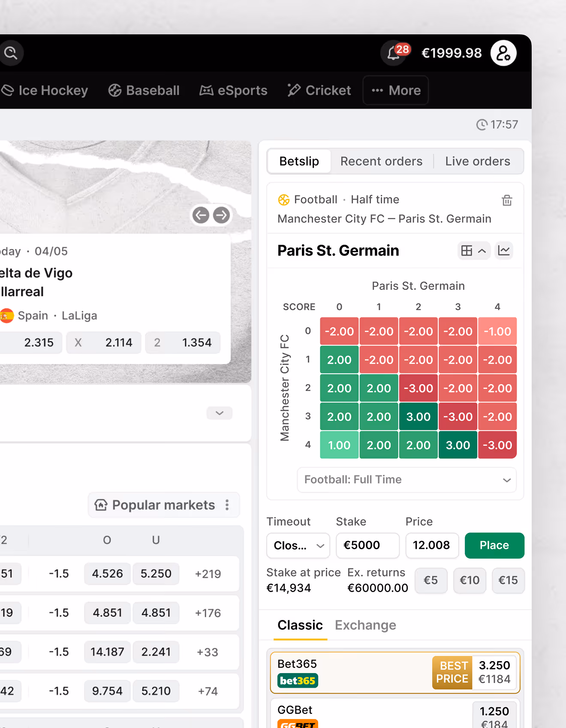Click score cell 2-2 showing -3.00

point(418,388)
